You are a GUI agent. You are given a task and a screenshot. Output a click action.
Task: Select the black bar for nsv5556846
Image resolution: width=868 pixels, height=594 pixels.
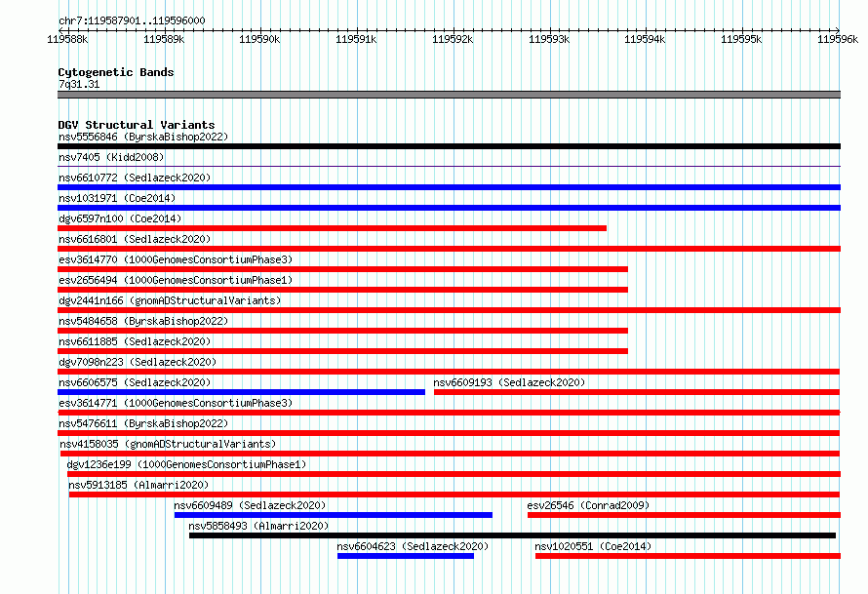[449, 146]
